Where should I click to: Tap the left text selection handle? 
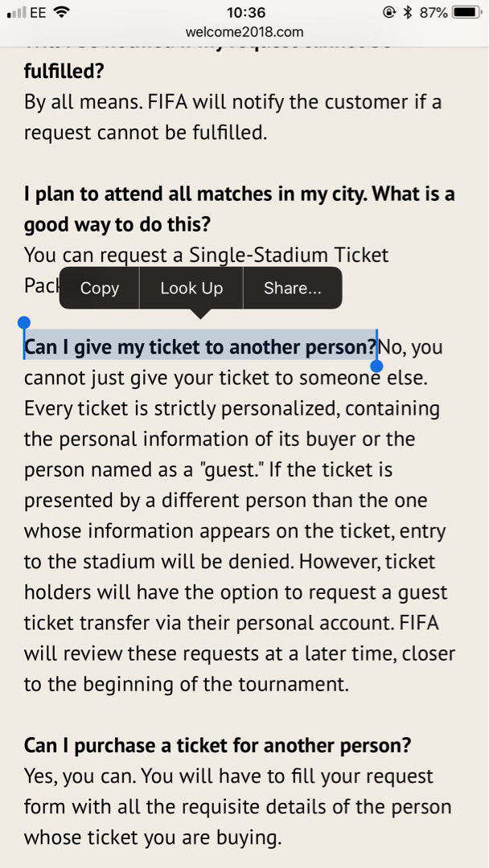[23, 323]
